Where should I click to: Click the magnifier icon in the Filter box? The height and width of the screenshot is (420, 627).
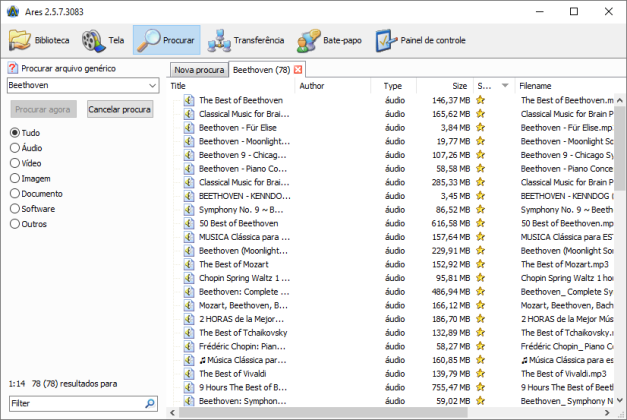[x=150, y=403]
